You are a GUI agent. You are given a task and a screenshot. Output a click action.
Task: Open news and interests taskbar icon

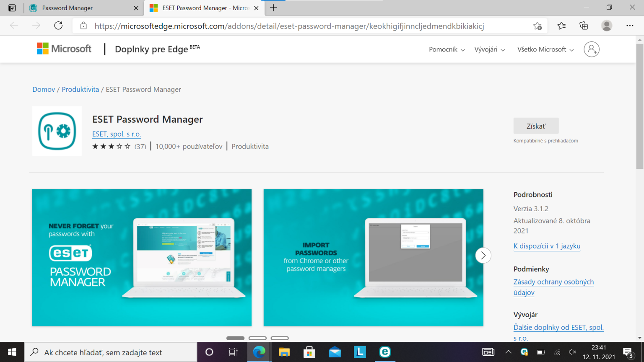point(488,352)
